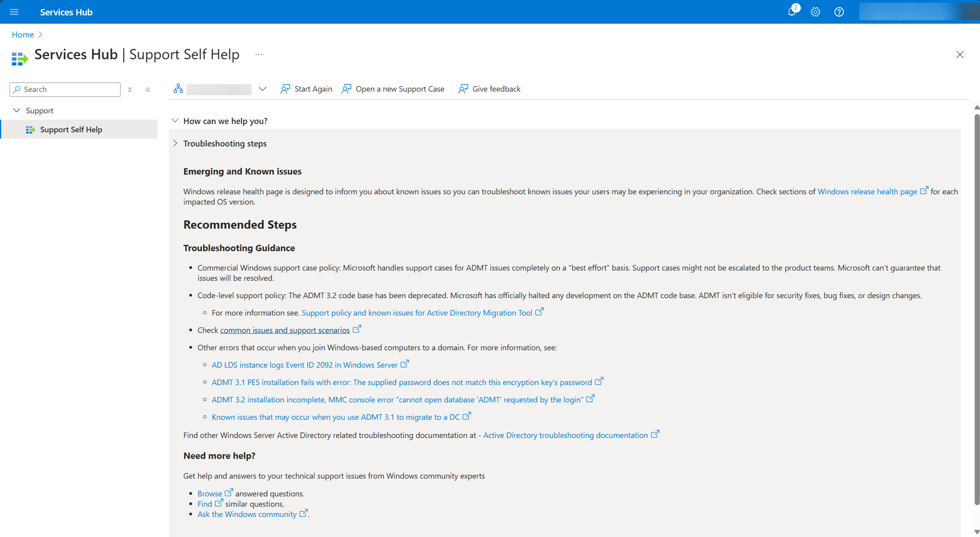980x537 pixels.
Task: Click the notifications bell icon
Action: point(794,11)
